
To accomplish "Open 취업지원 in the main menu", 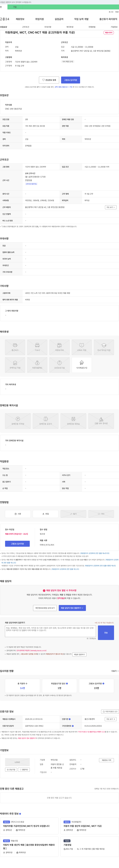I will pos(39,19).
